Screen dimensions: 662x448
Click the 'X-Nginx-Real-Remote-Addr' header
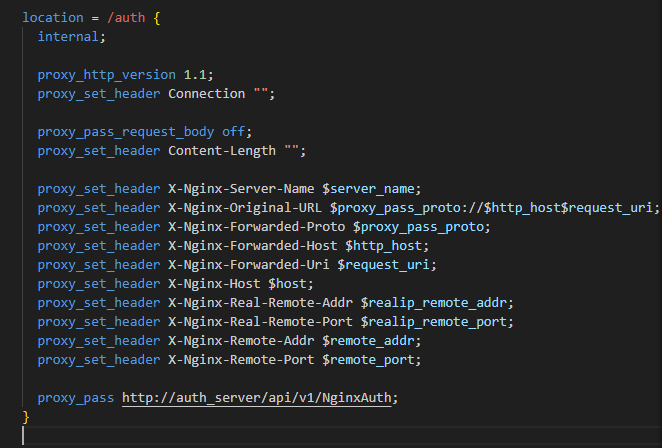[x=260, y=303]
